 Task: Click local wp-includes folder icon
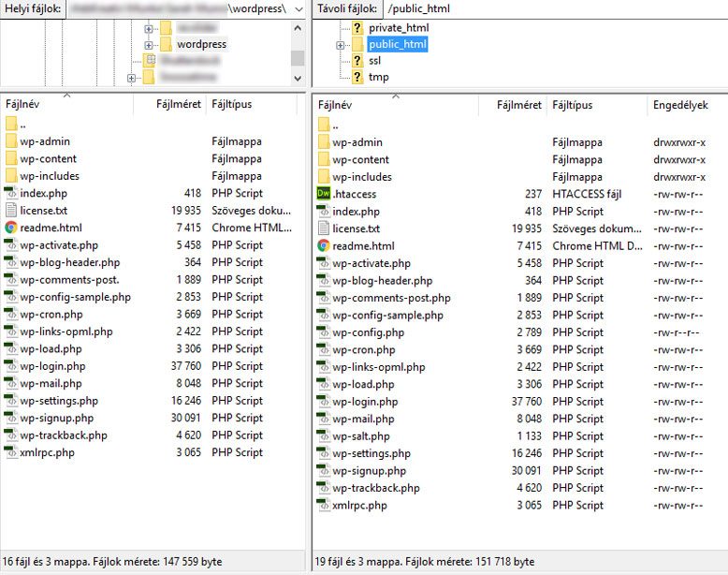tap(11, 175)
